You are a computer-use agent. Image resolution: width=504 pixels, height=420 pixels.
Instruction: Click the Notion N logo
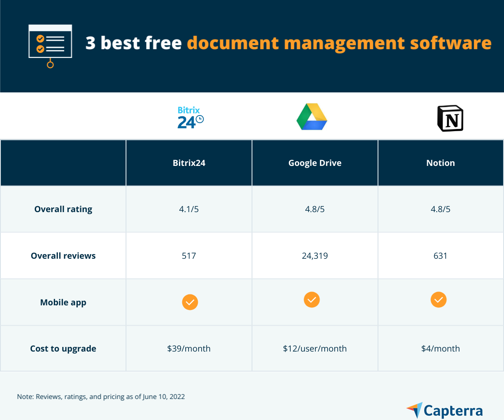(x=450, y=118)
